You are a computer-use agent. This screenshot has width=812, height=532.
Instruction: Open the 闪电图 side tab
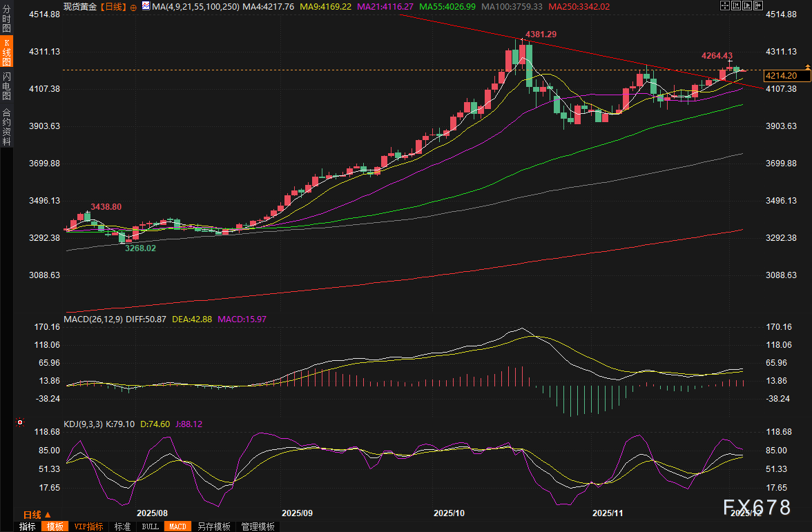6,86
